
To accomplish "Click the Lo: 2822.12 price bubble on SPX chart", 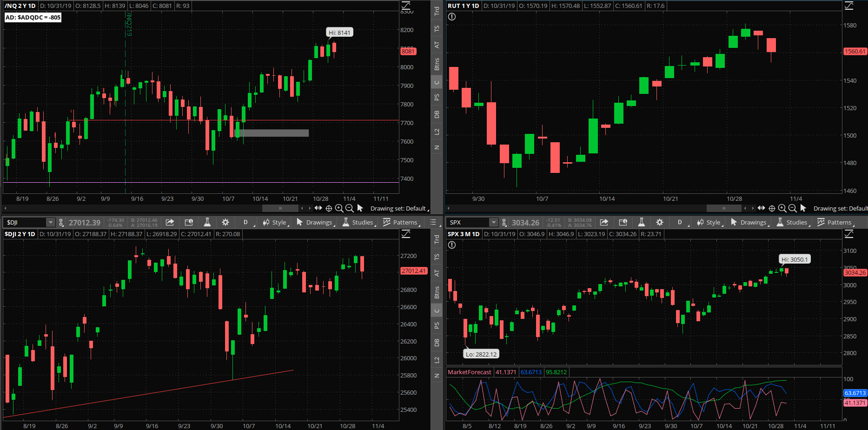I will (x=481, y=354).
